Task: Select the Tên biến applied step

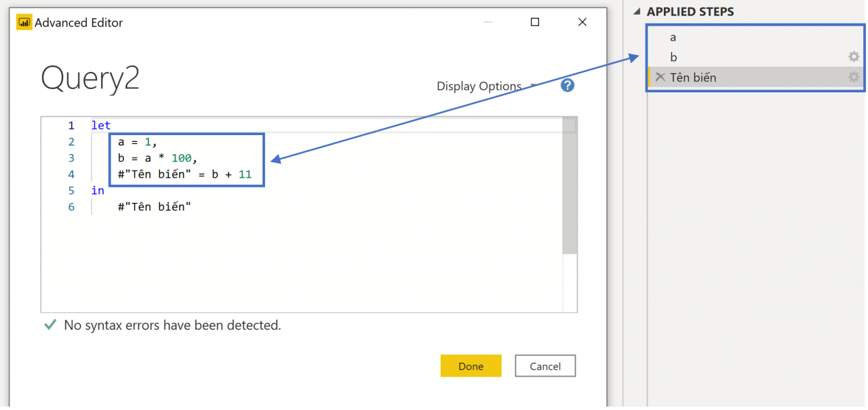Action: [693, 77]
